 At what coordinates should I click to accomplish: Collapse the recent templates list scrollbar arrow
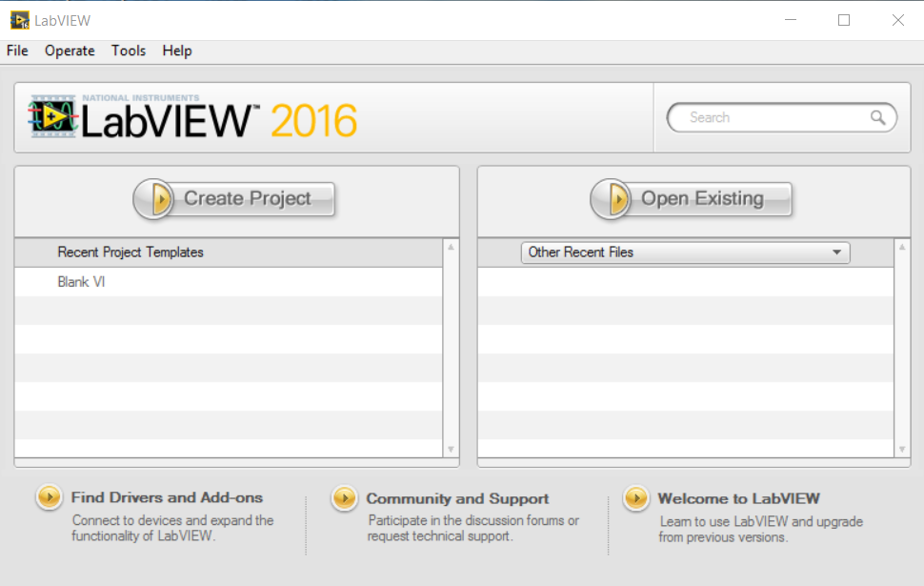pyautogui.click(x=450, y=448)
